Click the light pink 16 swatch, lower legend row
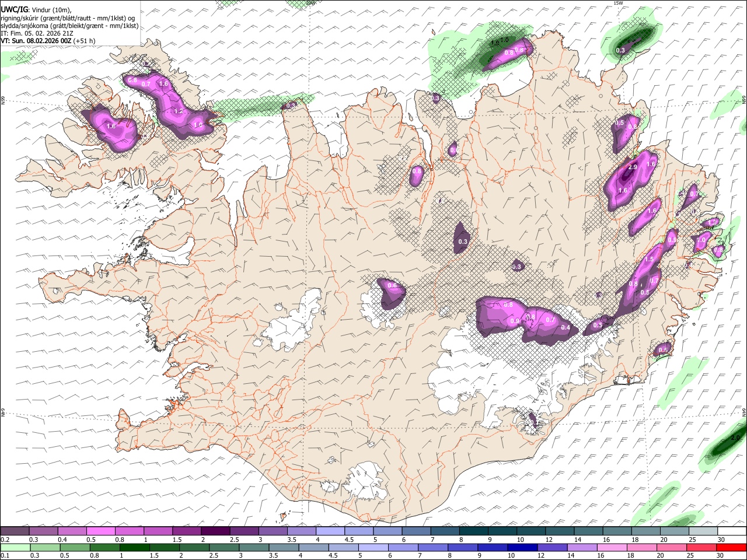 612,547
